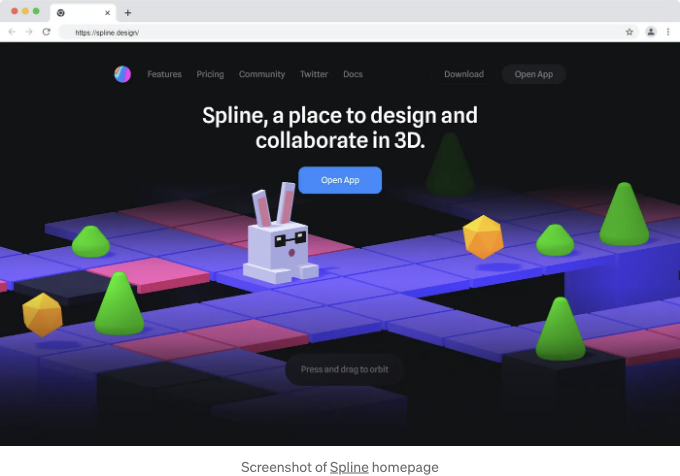Bookmark the page with the star icon

[x=629, y=32]
